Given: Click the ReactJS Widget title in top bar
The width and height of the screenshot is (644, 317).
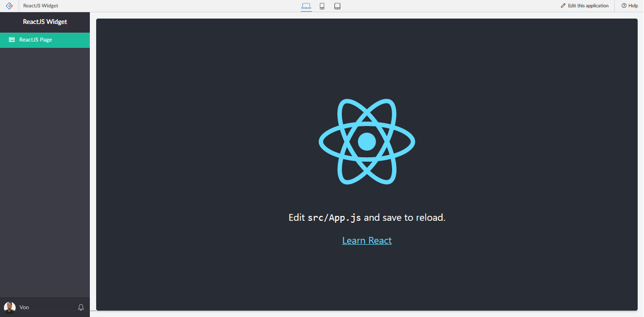Looking at the screenshot, I should coord(41,6).
